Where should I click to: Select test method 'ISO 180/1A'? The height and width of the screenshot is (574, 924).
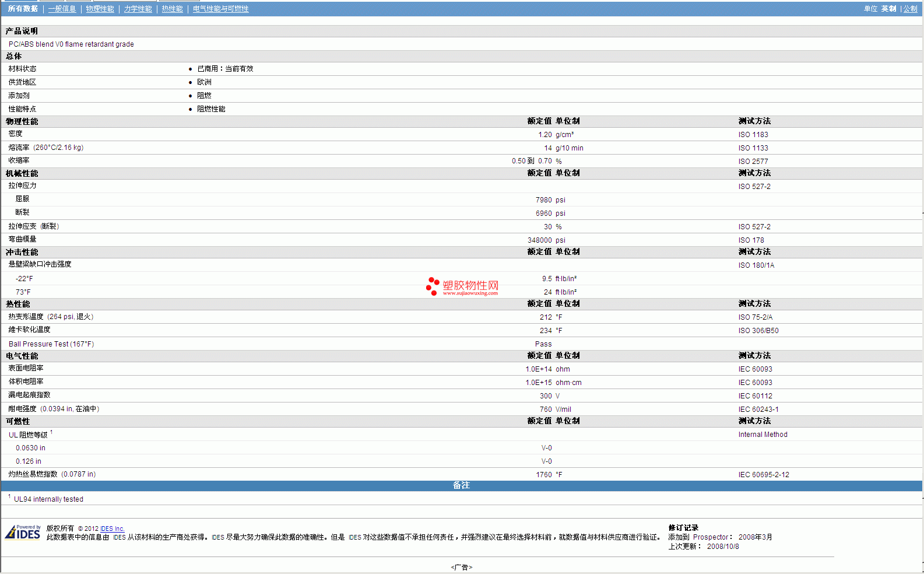point(756,265)
